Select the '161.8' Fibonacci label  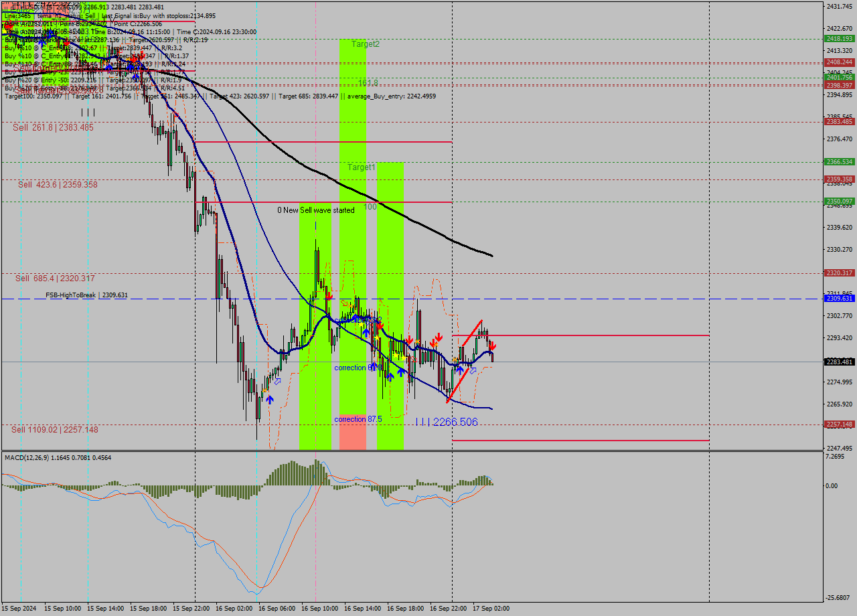click(368, 83)
